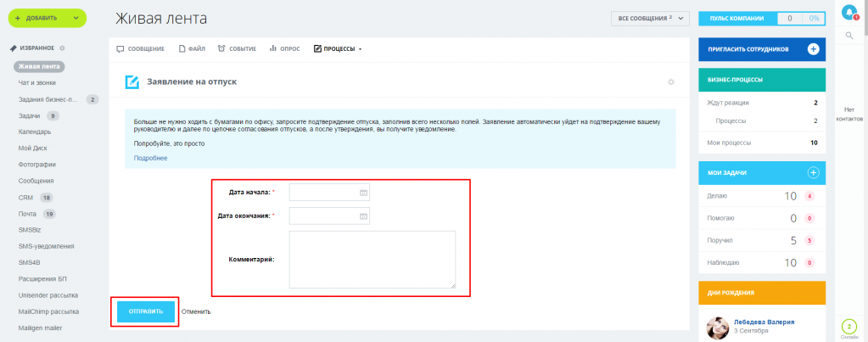
Task: Open the Процессы dropdown menu
Action: [338, 48]
